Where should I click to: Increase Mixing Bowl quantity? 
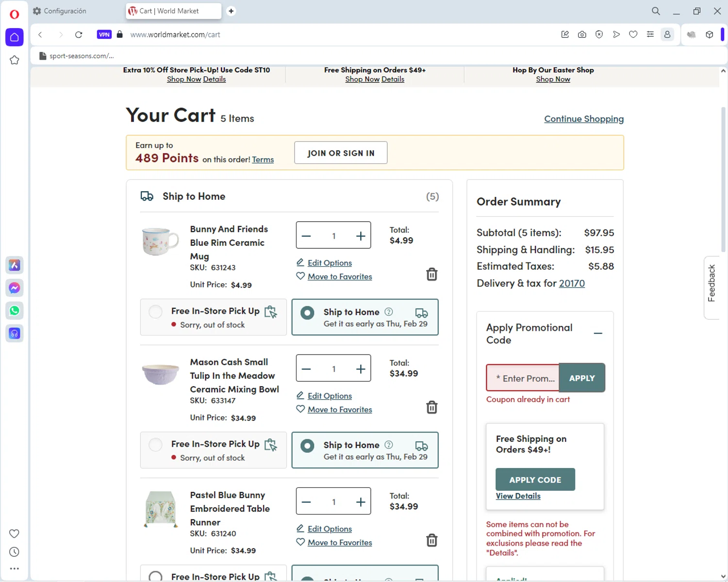click(361, 369)
